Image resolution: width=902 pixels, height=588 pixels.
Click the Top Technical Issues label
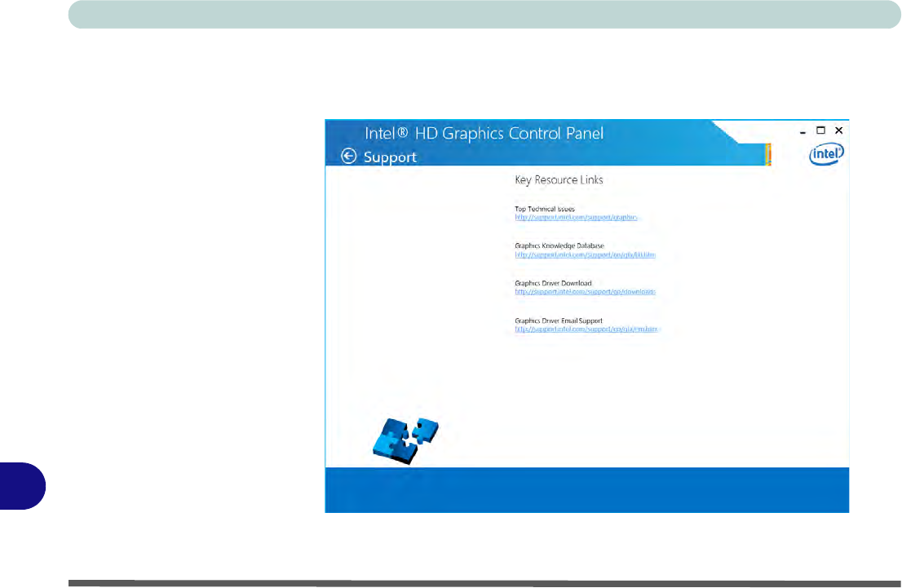click(545, 209)
